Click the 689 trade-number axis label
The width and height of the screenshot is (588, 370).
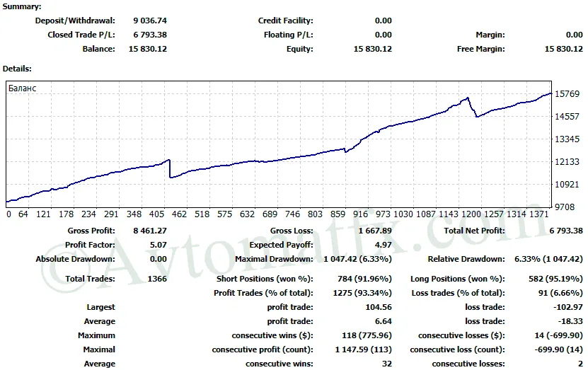270,214
